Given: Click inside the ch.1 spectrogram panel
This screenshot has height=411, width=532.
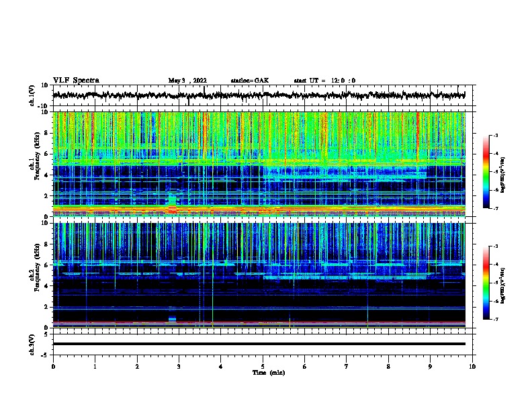Looking at the screenshot, I should 259,164.
